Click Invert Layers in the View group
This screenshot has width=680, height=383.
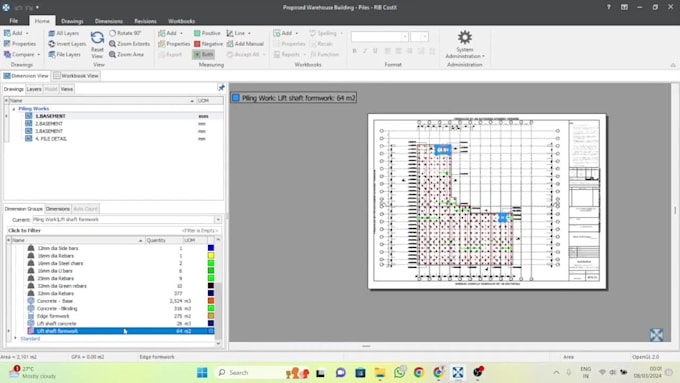[x=67, y=44]
